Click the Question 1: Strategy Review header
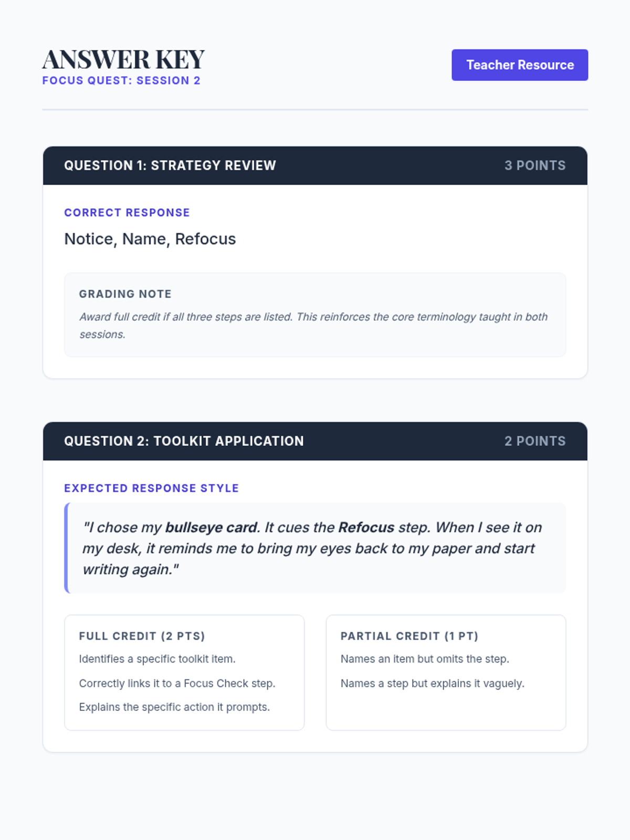Viewport: 630px width, 840px height. pyautogui.click(x=170, y=165)
